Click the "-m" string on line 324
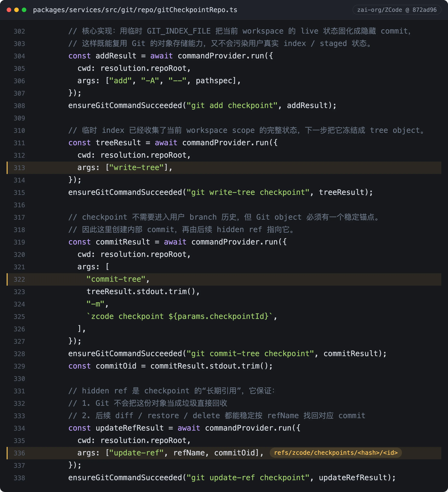Image resolution: width=448 pixels, height=492 pixels. [96, 304]
